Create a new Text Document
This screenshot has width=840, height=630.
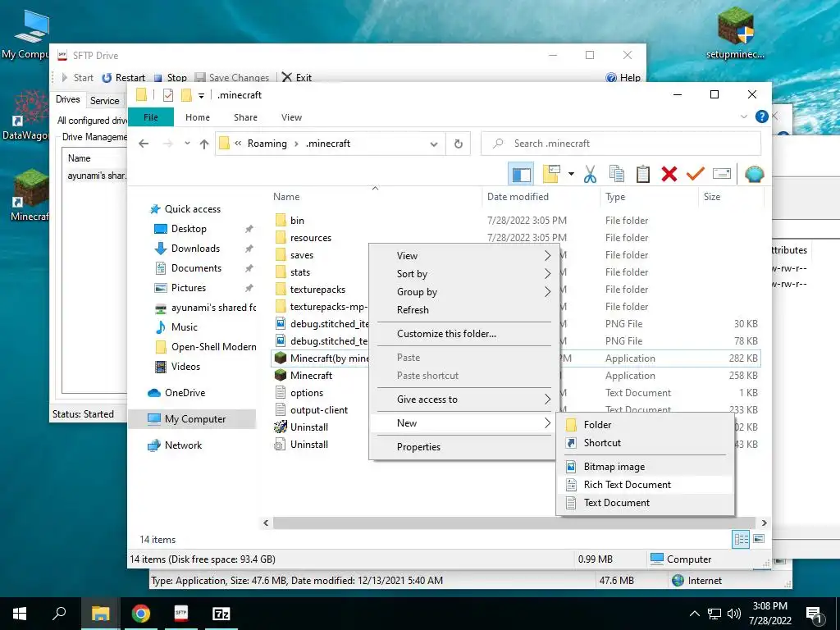(x=646, y=503)
